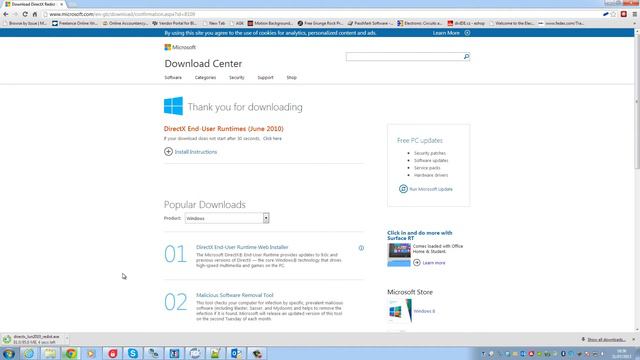Open the Chrome menu (three bars) icon
This screenshot has width=640, height=360.
click(634, 14)
